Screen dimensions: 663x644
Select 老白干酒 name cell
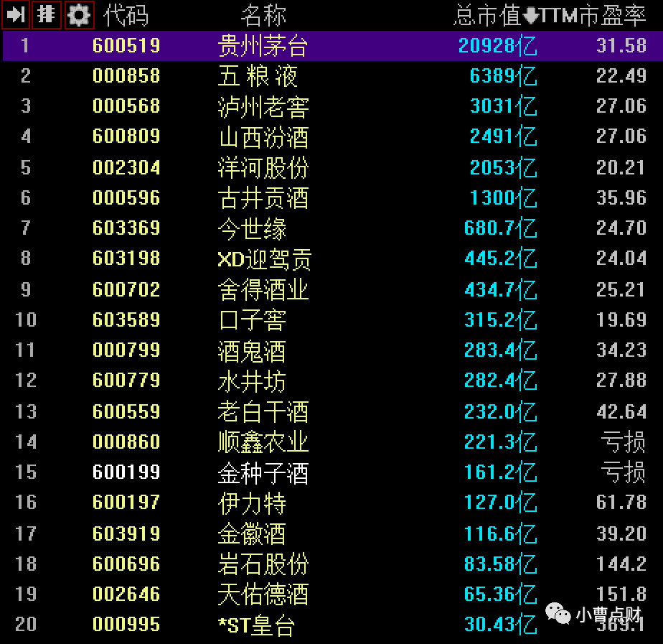pyautogui.click(x=263, y=411)
